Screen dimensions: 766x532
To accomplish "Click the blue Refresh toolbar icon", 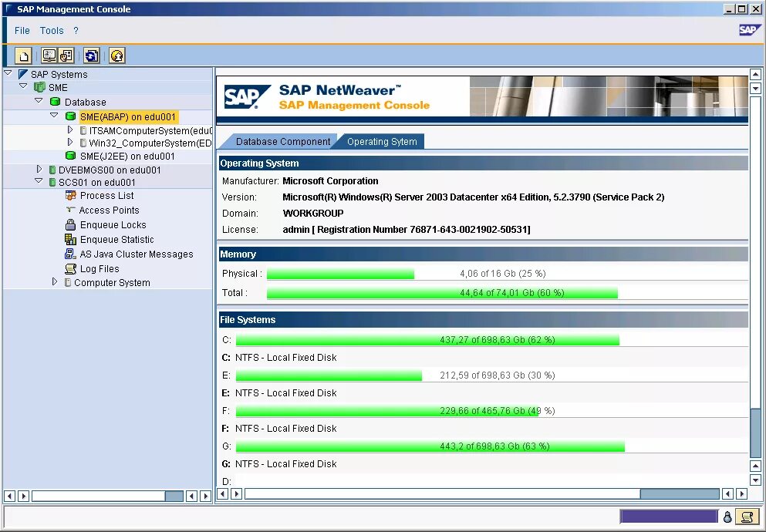I will coord(91,56).
